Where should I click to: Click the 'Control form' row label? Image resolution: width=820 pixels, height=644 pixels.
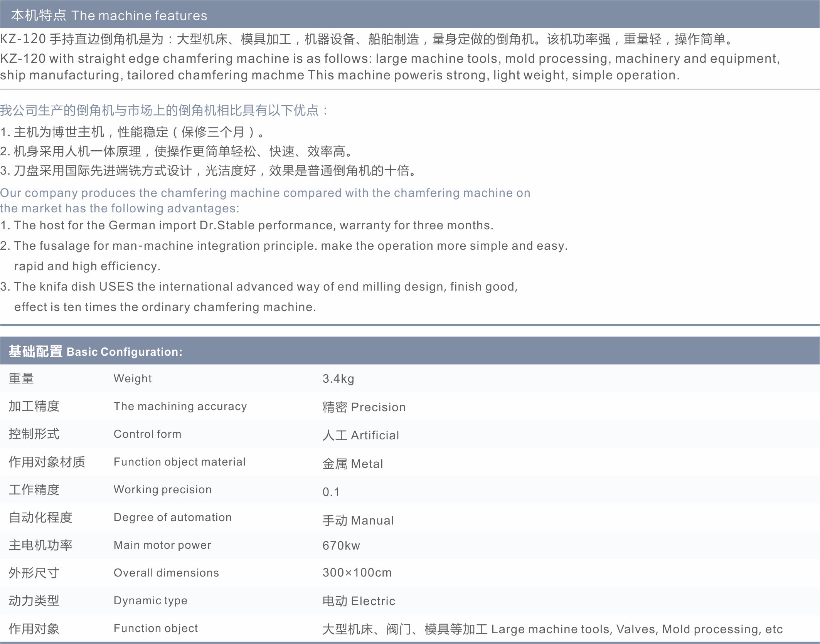[147, 434]
